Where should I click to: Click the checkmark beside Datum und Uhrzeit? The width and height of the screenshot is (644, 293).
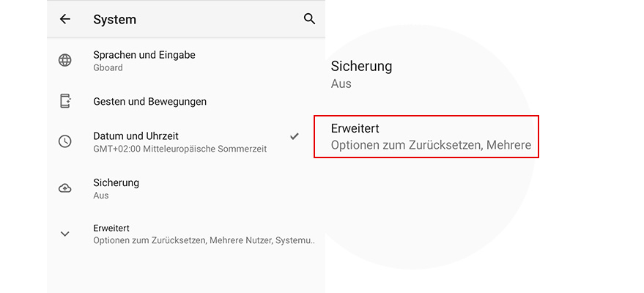[294, 136]
